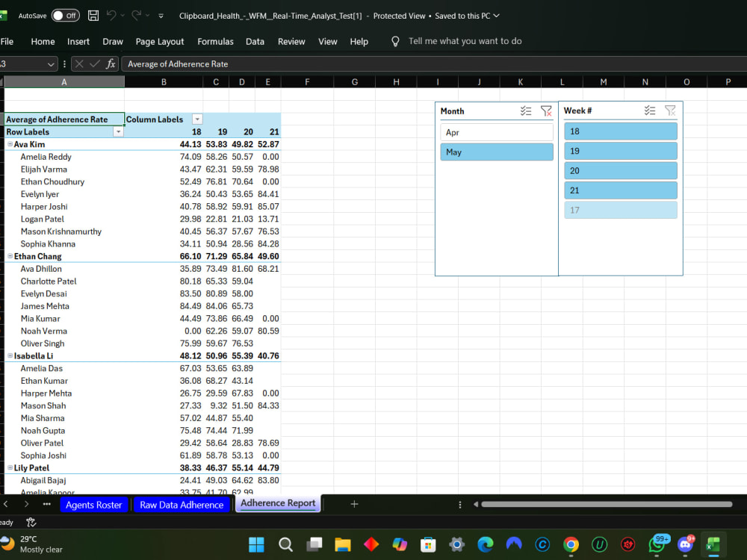Open the Windows Start menu
The image size is (747, 560).
256,544
